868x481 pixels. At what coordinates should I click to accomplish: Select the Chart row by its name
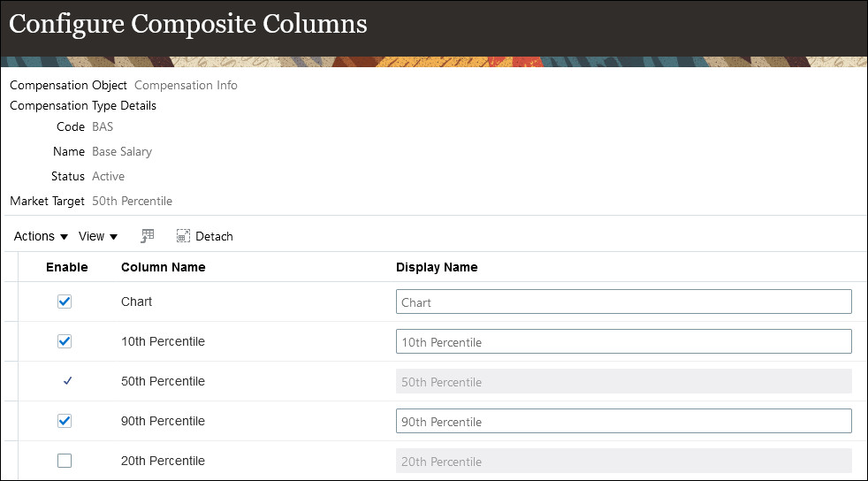click(x=136, y=302)
